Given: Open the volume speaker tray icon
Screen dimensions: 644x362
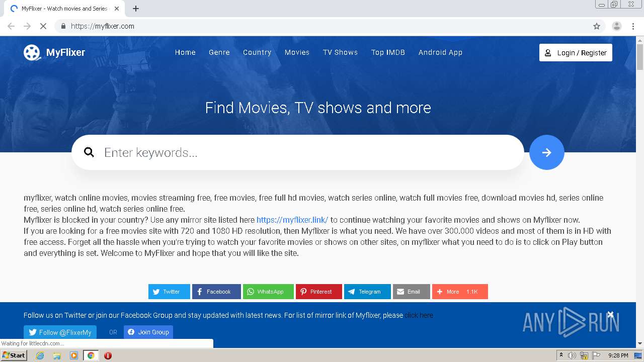Looking at the screenshot, I should pos(572,355).
